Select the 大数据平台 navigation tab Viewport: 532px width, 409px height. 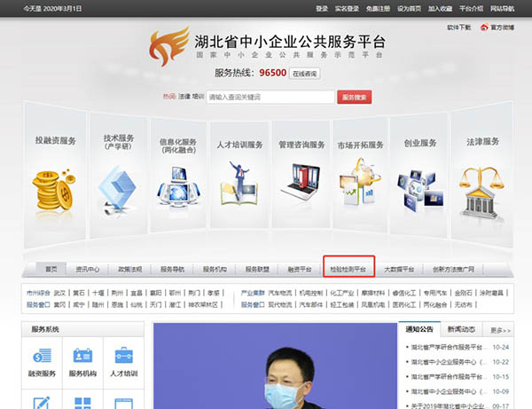tap(398, 269)
